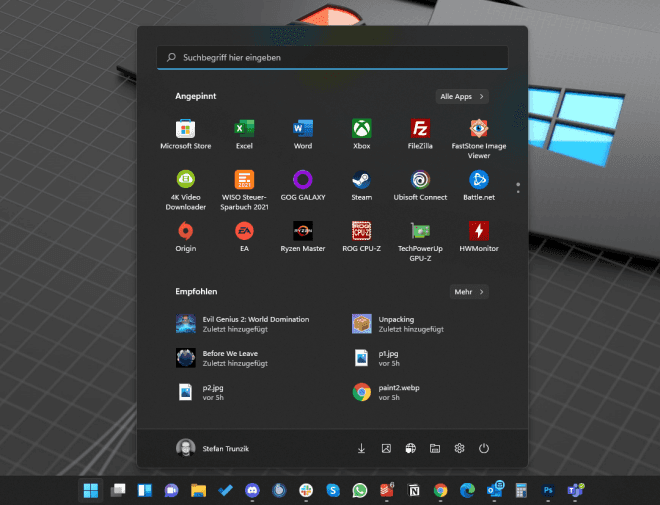Open Calculator from the taskbar
The image size is (660, 505).
[521, 490]
